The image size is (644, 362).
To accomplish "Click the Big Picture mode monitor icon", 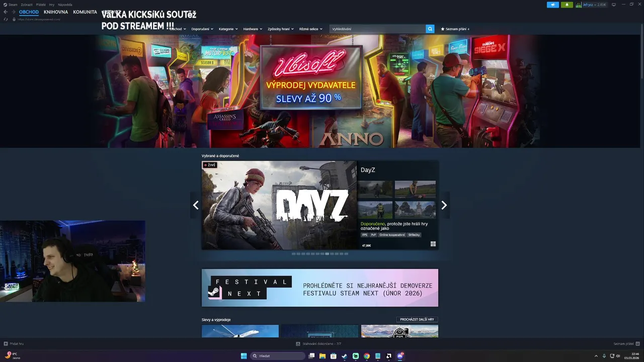I will (x=614, y=5).
